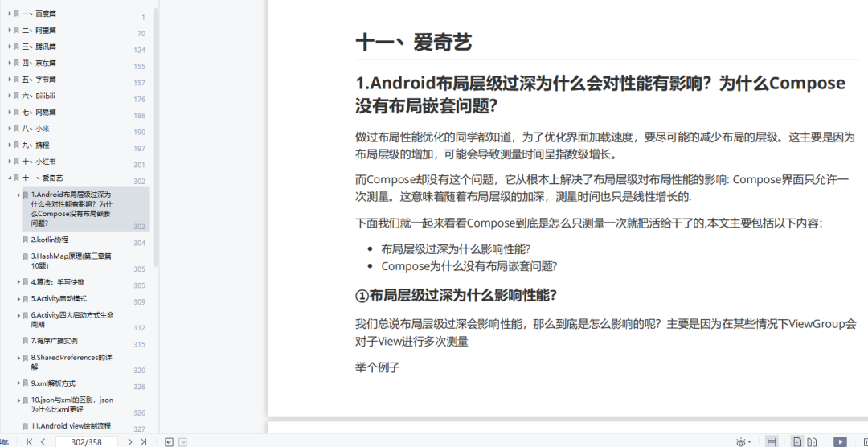
Task: Expand the 五、字节篇 bookmark
Action: click(10, 80)
